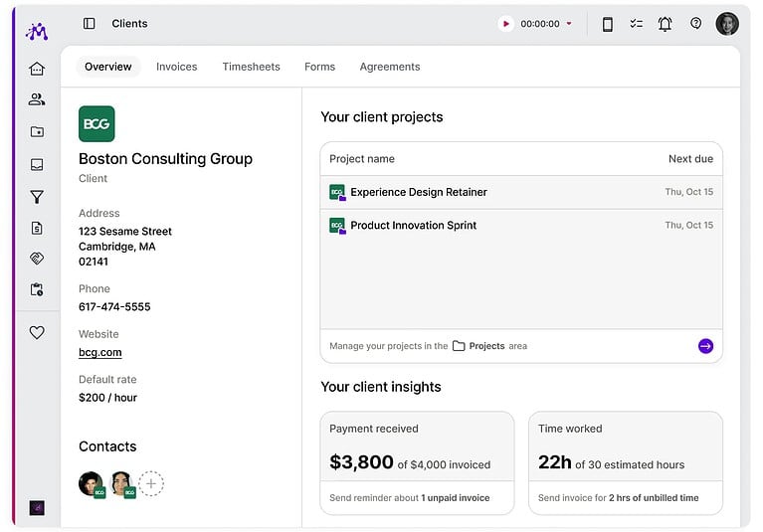Image resolution: width=763 pixels, height=532 pixels.
Task: Switch to the Timesheets tab
Action: (251, 67)
